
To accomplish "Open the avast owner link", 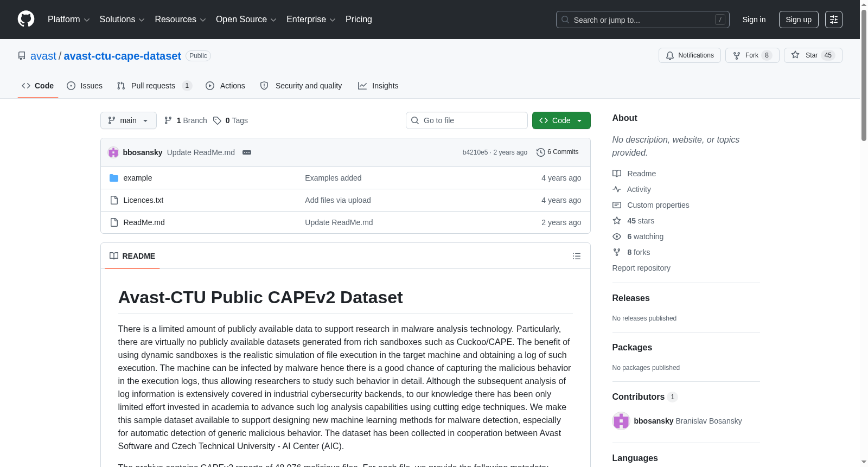I will [x=43, y=56].
